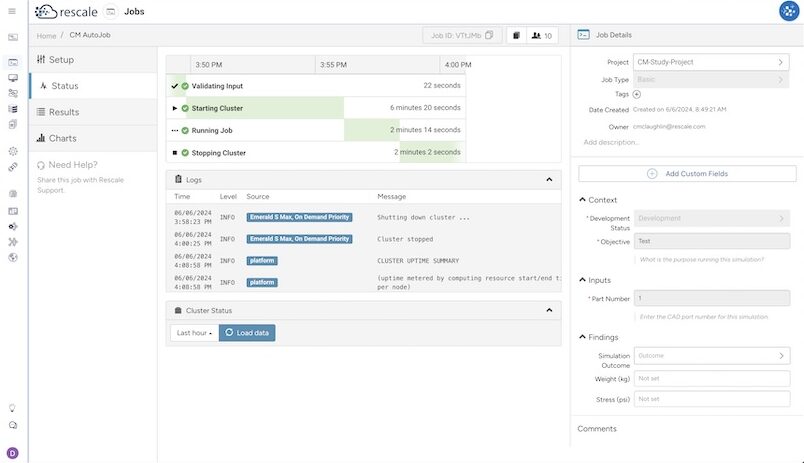804x463 pixels.
Task: Click the Running Job ellipsis icon
Action: click(175, 131)
